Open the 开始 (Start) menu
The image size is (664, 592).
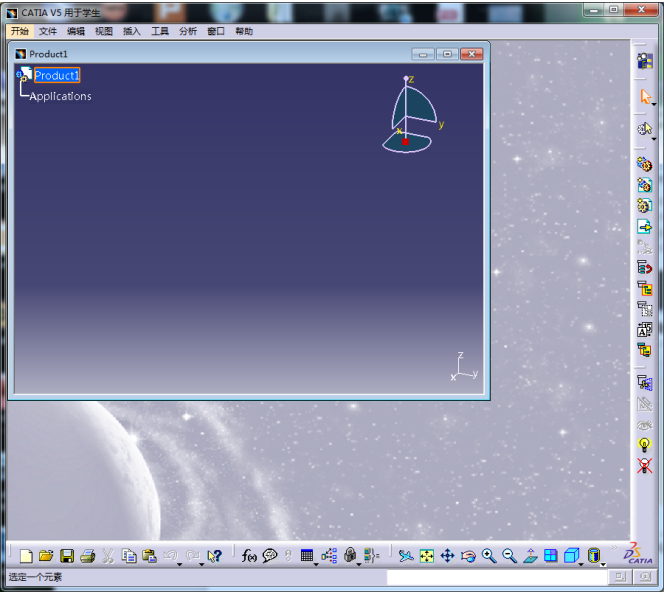click(20, 31)
